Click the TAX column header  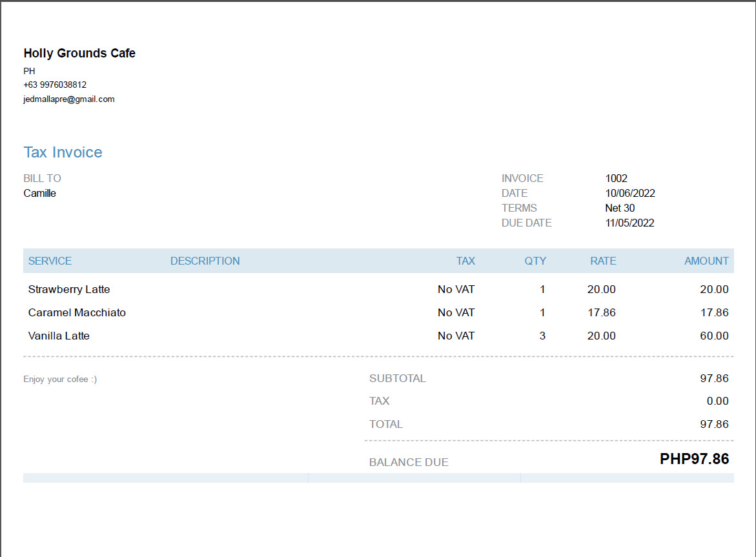coord(465,261)
